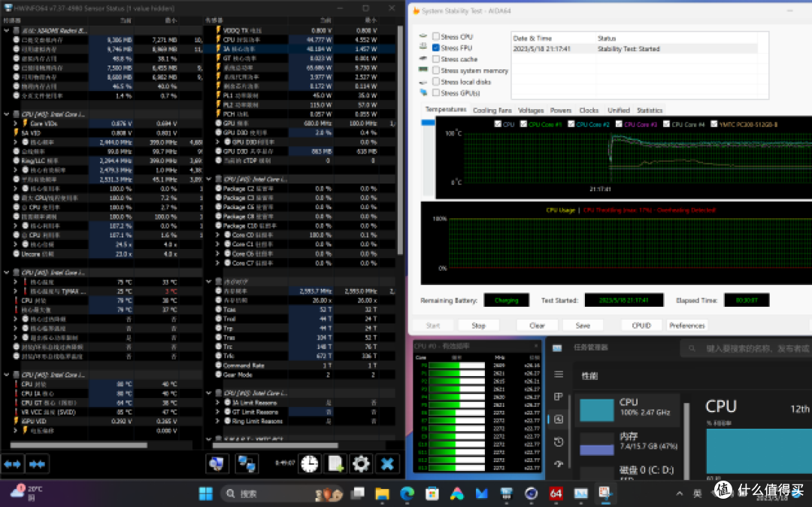The width and height of the screenshot is (812, 507).
Task: Switch to Unified tab
Action: tap(618, 111)
